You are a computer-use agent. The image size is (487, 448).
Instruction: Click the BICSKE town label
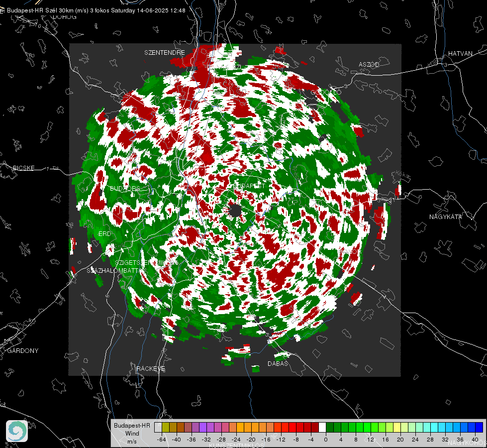coord(23,168)
